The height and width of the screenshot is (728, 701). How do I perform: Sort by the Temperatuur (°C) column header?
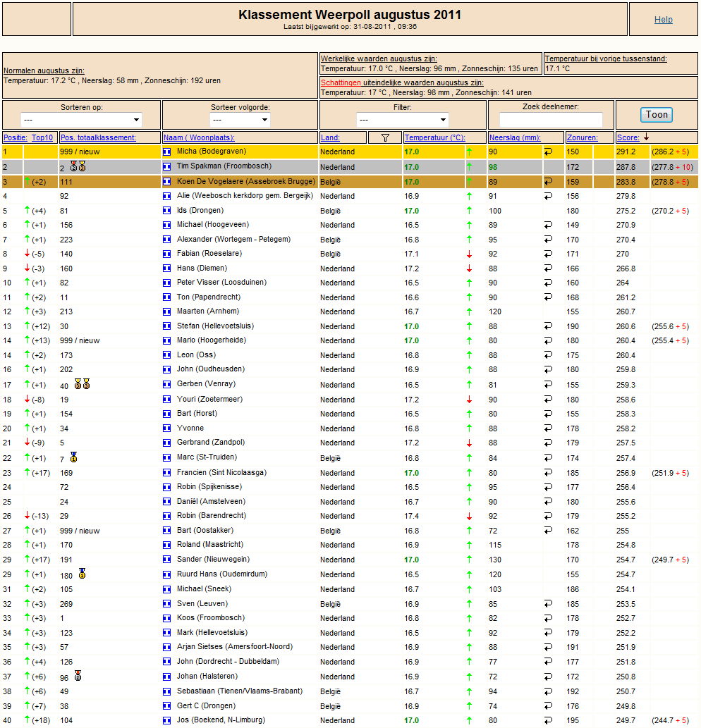pos(435,137)
